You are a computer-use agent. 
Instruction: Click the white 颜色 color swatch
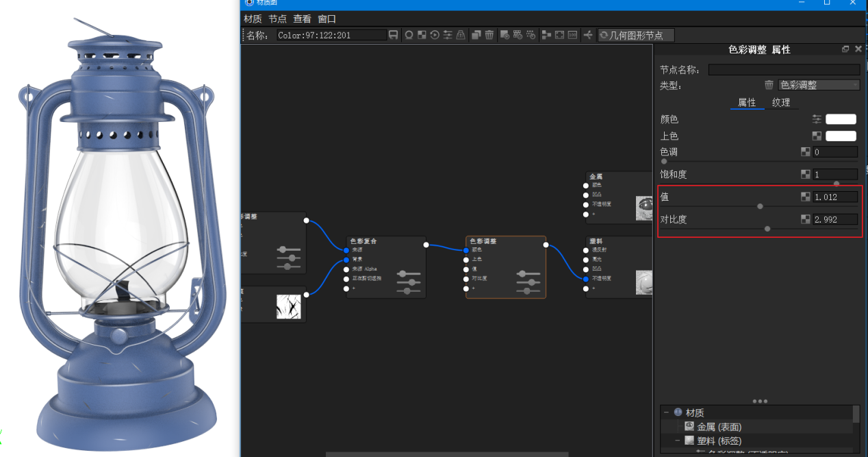[841, 119]
